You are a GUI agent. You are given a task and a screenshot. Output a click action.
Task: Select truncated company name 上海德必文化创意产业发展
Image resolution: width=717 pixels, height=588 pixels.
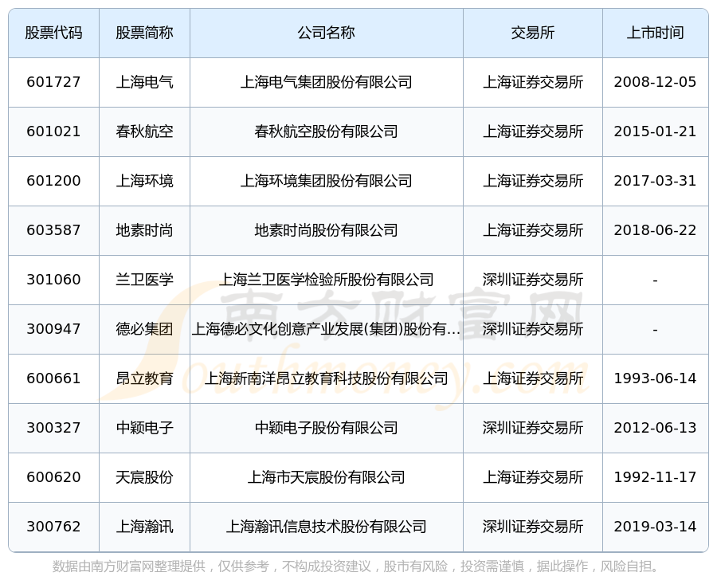(327, 329)
